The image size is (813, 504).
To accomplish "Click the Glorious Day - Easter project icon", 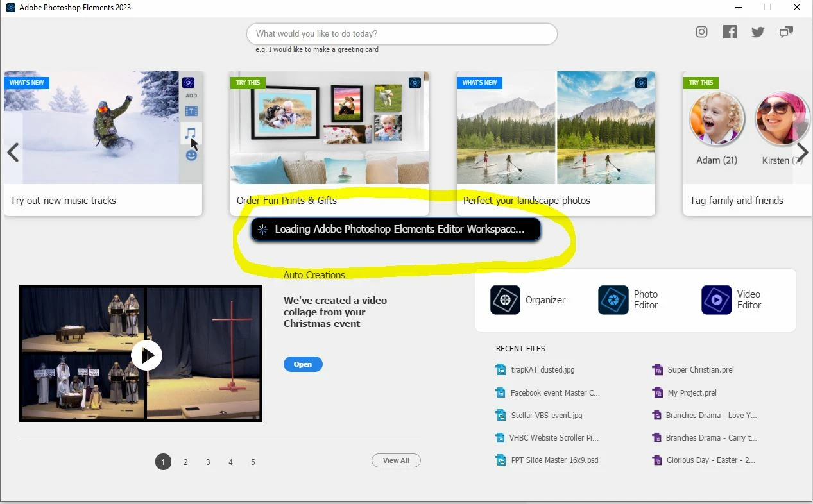I will (x=657, y=460).
